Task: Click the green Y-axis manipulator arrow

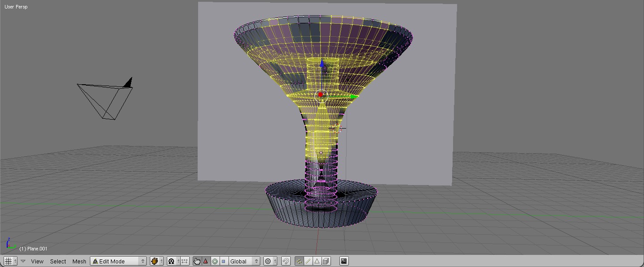Action: click(354, 96)
